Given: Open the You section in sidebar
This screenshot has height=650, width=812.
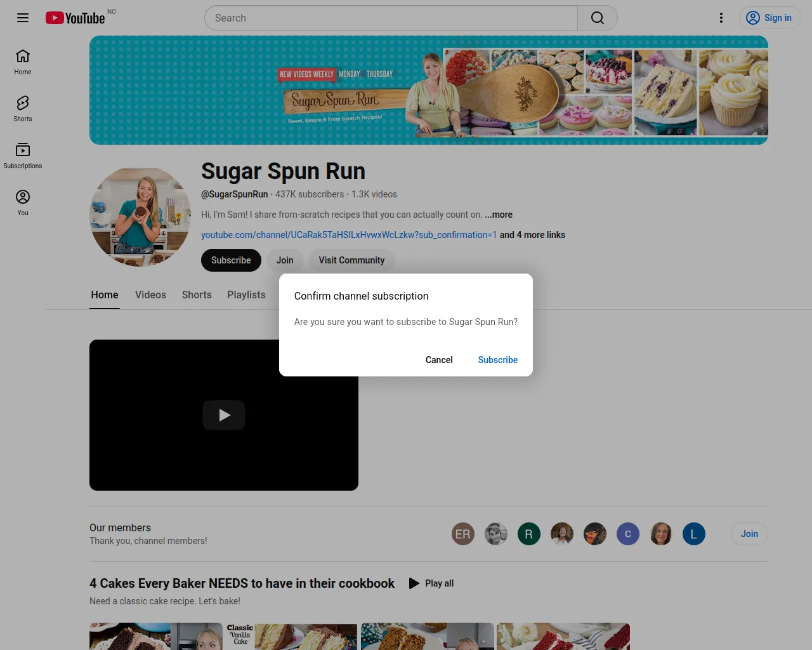Looking at the screenshot, I should point(23,203).
